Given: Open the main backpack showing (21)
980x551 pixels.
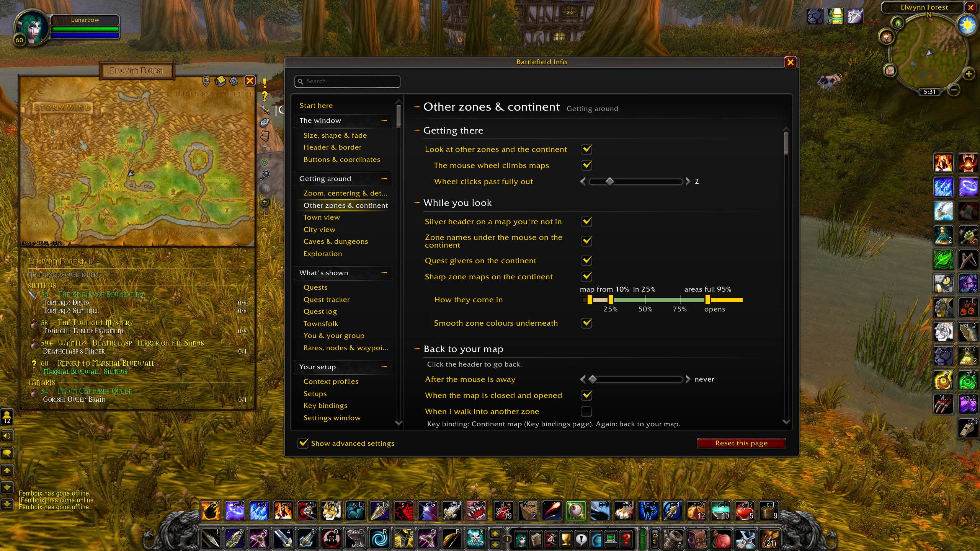Looking at the screenshot, I should tap(770, 539).
